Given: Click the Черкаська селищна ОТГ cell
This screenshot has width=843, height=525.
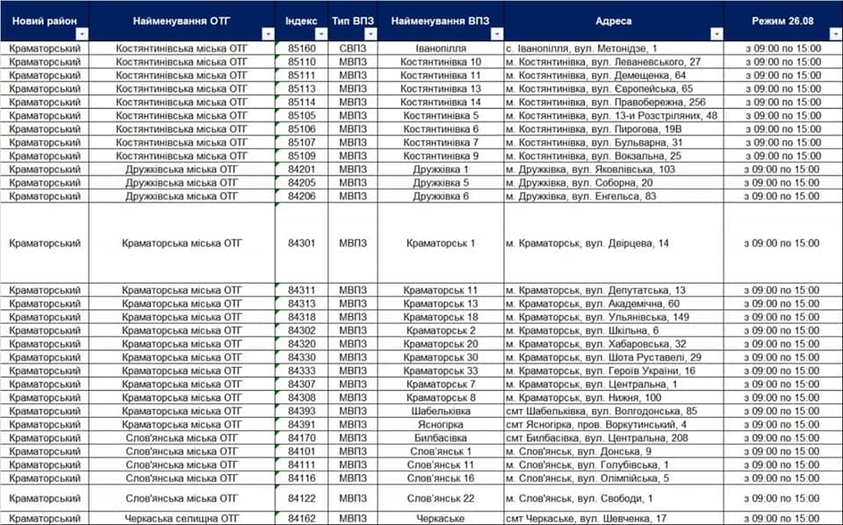Looking at the screenshot, I should tap(181, 518).
